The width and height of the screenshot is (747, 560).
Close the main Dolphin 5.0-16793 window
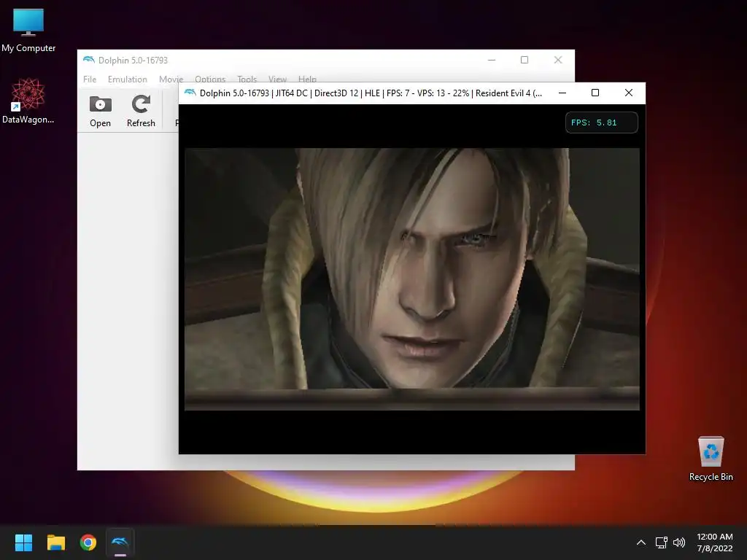tap(558, 60)
